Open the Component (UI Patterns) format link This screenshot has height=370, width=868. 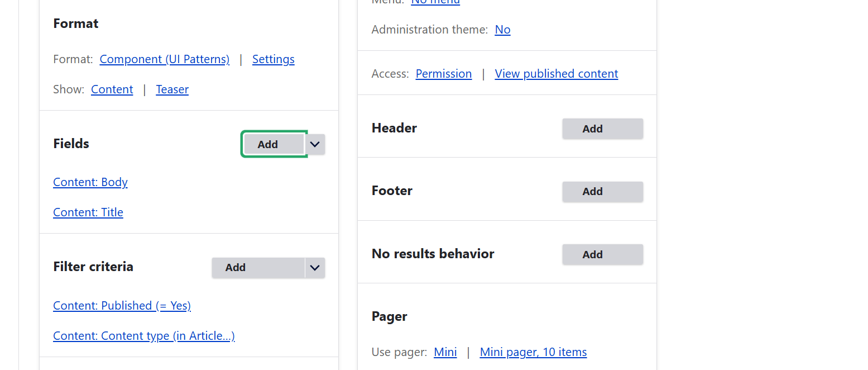tap(164, 59)
